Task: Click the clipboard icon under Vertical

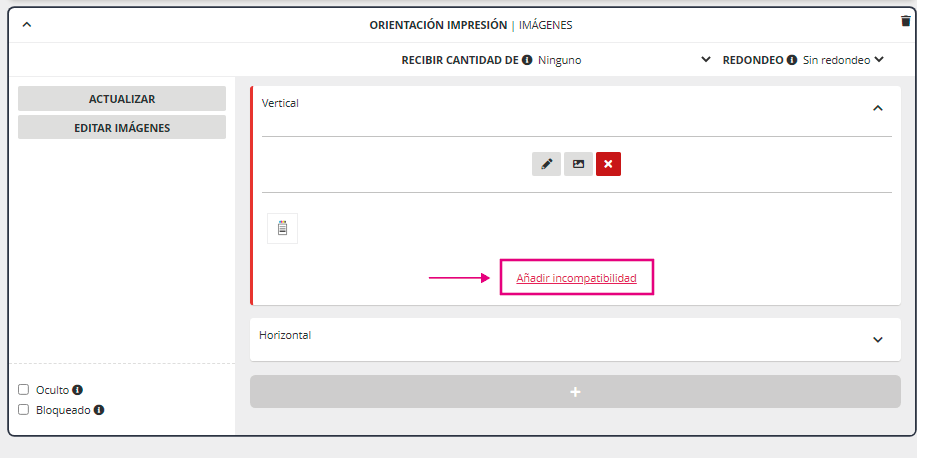Action: pyautogui.click(x=282, y=229)
